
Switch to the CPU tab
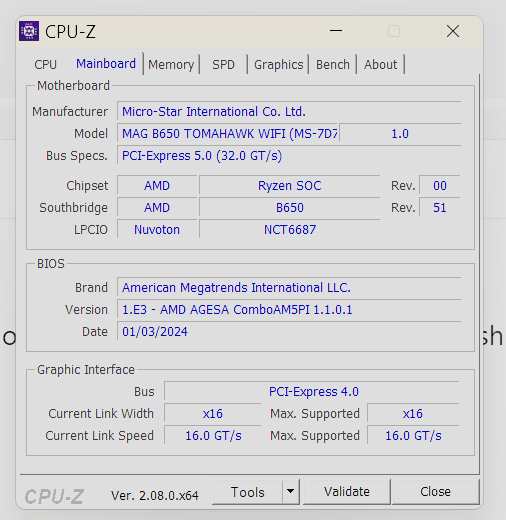pos(46,64)
